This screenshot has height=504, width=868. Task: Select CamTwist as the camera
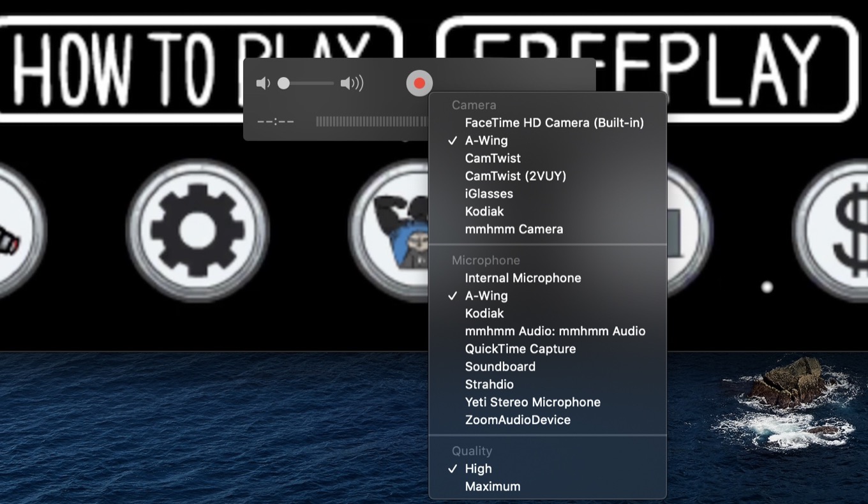tap(492, 158)
